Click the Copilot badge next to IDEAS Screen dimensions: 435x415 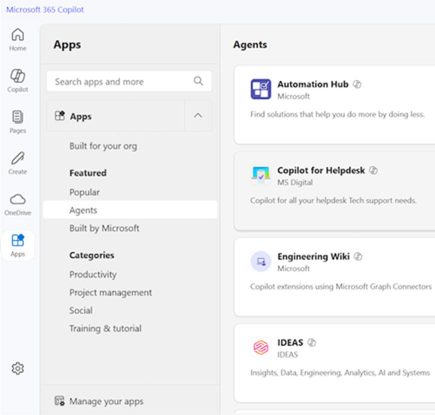[312, 342]
